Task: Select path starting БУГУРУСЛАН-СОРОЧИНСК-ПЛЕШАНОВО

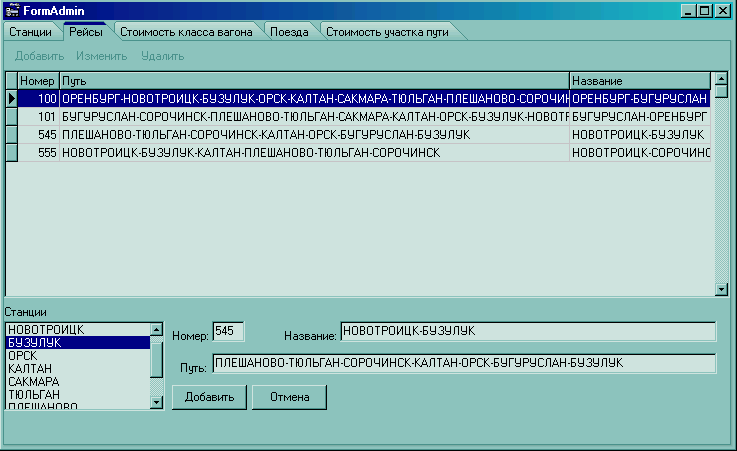Action: [x=314, y=117]
